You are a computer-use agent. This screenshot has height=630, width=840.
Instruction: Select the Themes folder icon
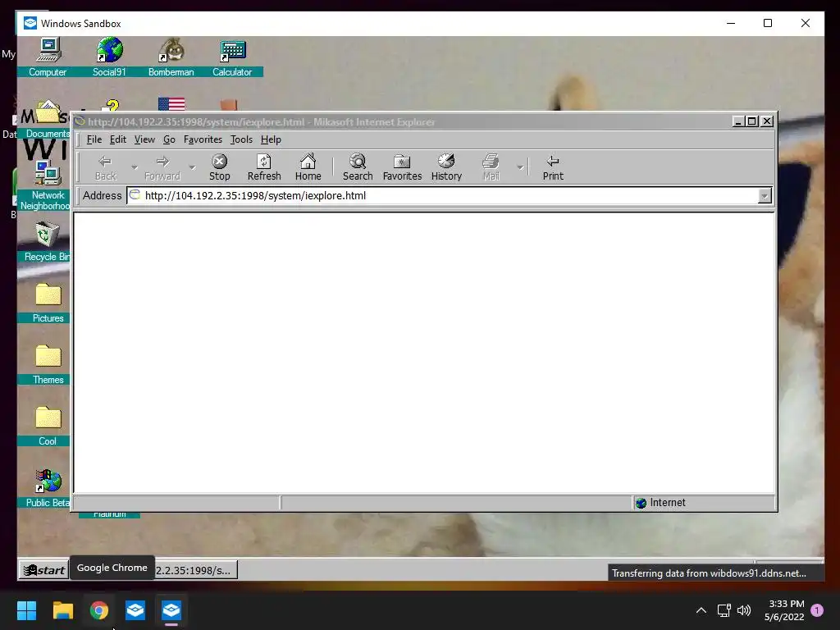click(x=48, y=364)
